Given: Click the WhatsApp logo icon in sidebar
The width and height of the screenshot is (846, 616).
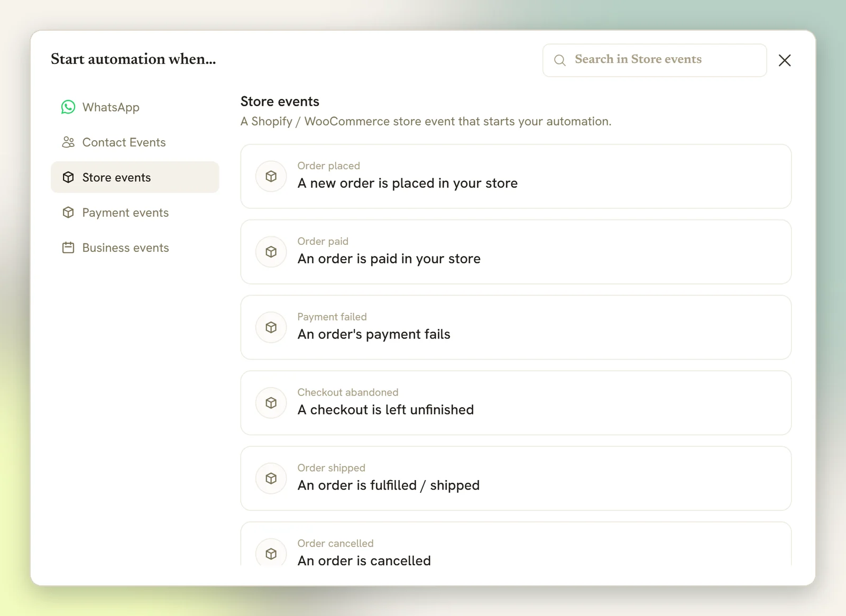Looking at the screenshot, I should click(x=68, y=107).
